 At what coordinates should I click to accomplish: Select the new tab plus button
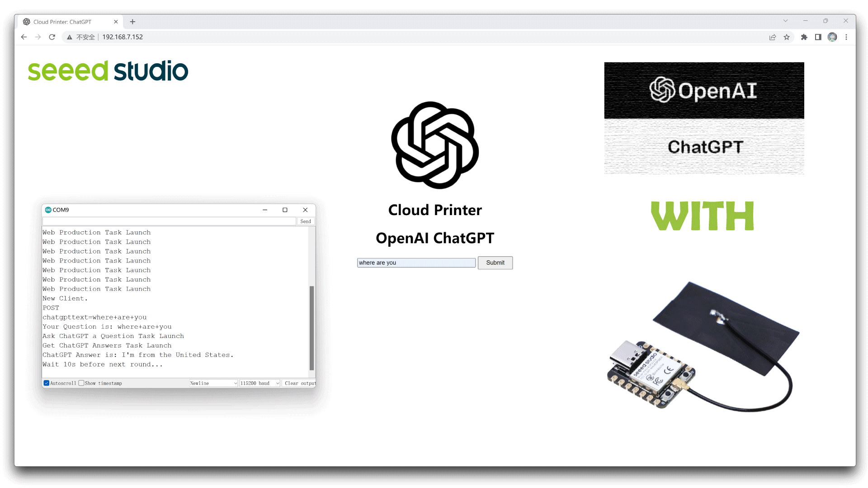click(x=132, y=22)
